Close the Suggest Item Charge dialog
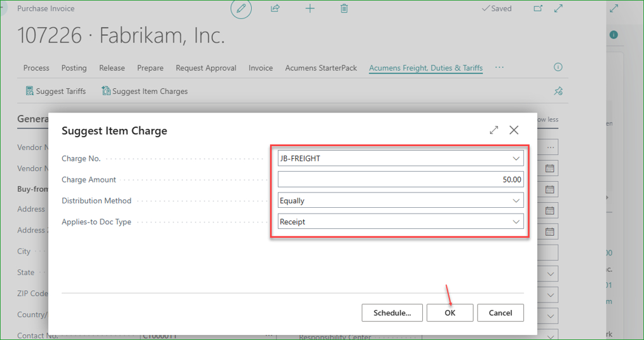This screenshot has width=644, height=340. [x=514, y=130]
